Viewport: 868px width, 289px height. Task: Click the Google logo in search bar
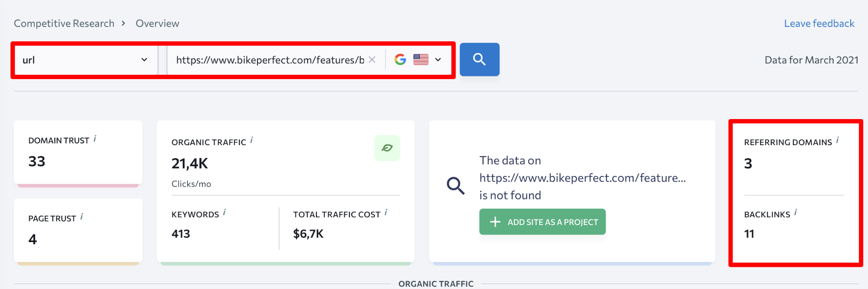(x=400, y=60)
